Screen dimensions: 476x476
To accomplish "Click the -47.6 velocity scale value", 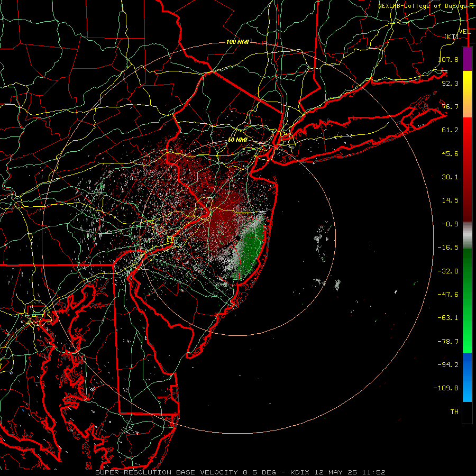I will 448,295.
